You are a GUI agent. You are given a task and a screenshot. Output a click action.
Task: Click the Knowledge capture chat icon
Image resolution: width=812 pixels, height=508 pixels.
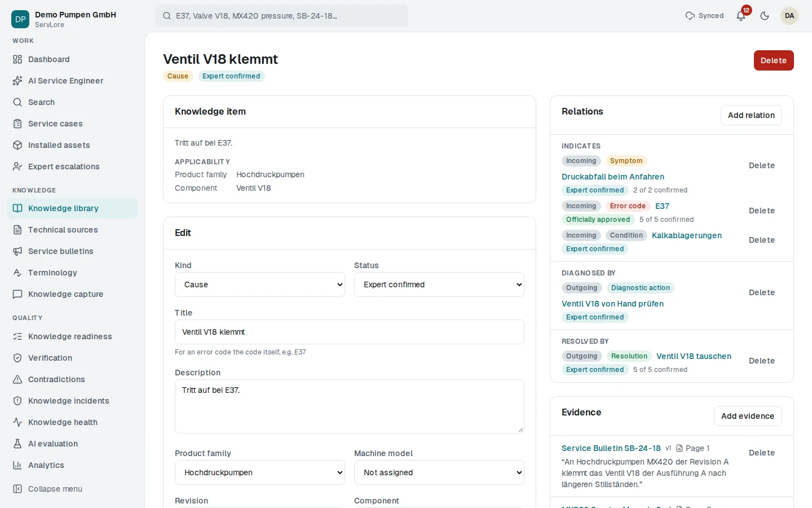[x=17, y=294]
